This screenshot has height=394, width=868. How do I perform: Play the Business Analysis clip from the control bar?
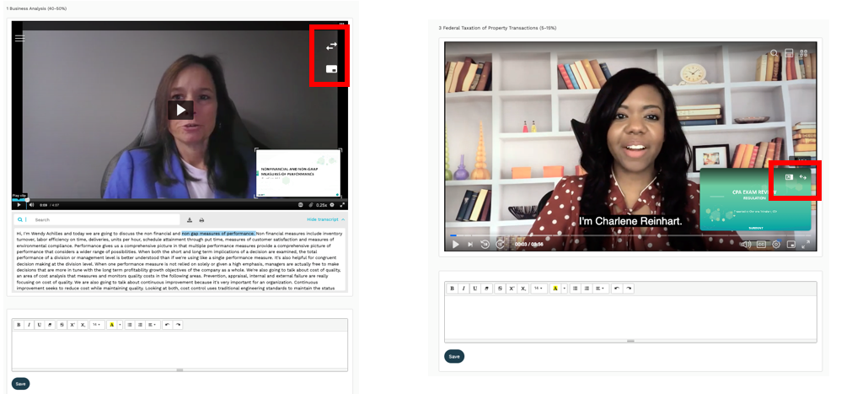(x=19, y=204)
